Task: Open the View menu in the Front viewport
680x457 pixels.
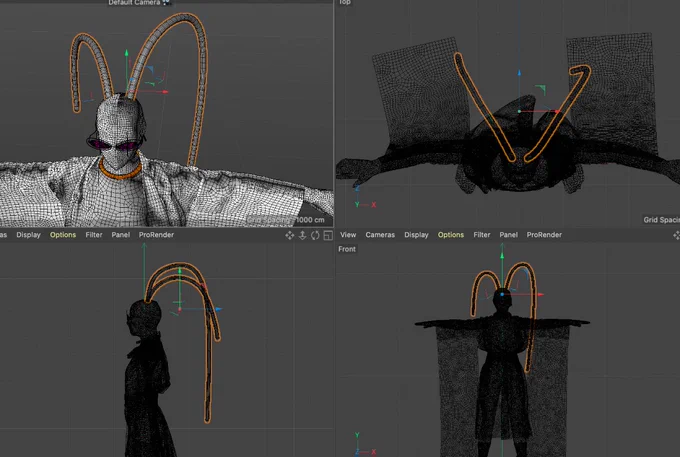Action: coord(348,235)
